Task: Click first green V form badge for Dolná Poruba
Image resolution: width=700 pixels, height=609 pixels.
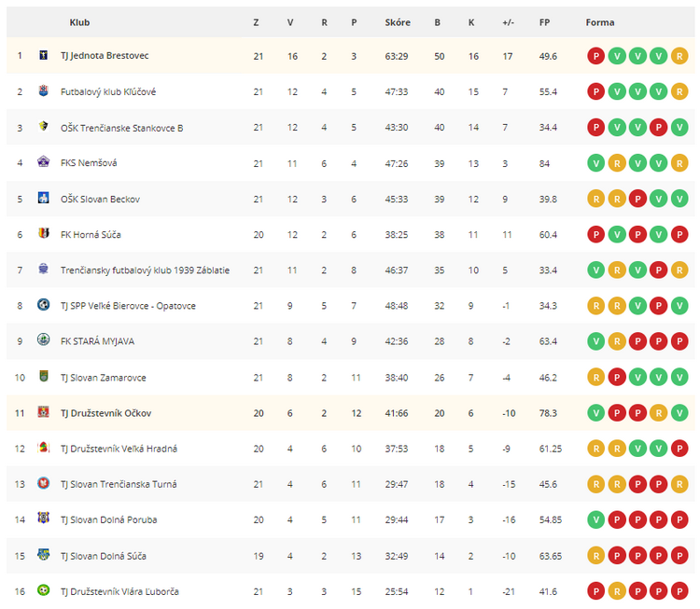Action: coord(595,519)
